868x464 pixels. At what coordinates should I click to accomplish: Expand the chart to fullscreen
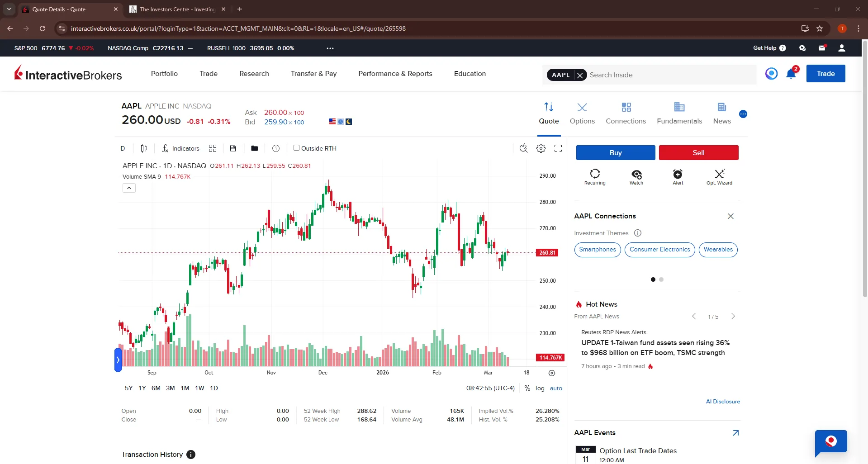tap(558, 148)
